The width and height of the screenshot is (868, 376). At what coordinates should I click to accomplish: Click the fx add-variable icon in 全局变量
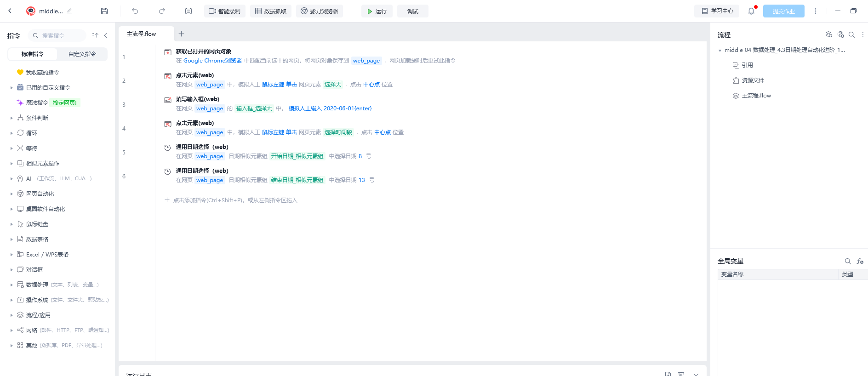click(860, 261)
